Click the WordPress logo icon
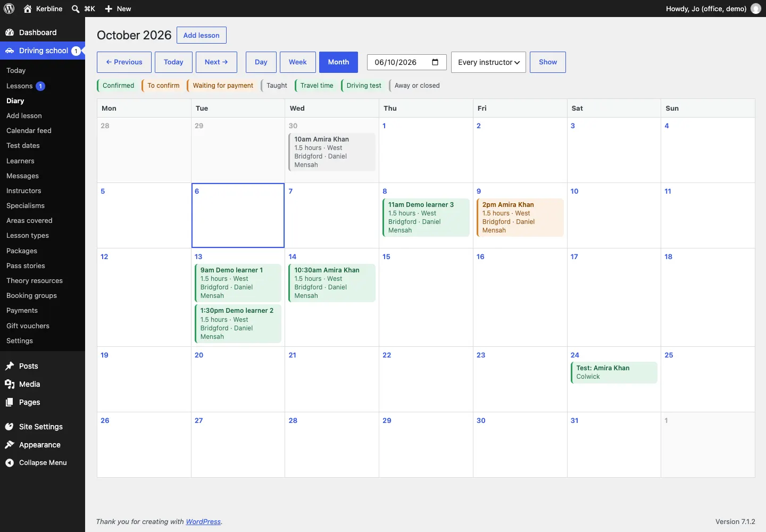This screenshot has width=766, height=532. click(x=9, y=9)
